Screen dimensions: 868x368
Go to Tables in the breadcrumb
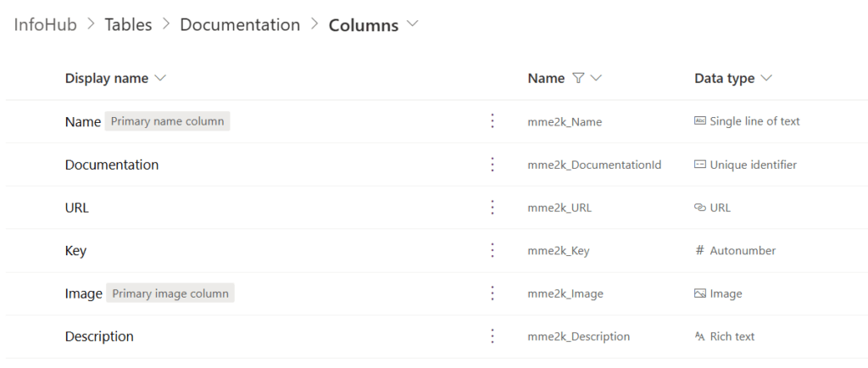tap(128, 25)
